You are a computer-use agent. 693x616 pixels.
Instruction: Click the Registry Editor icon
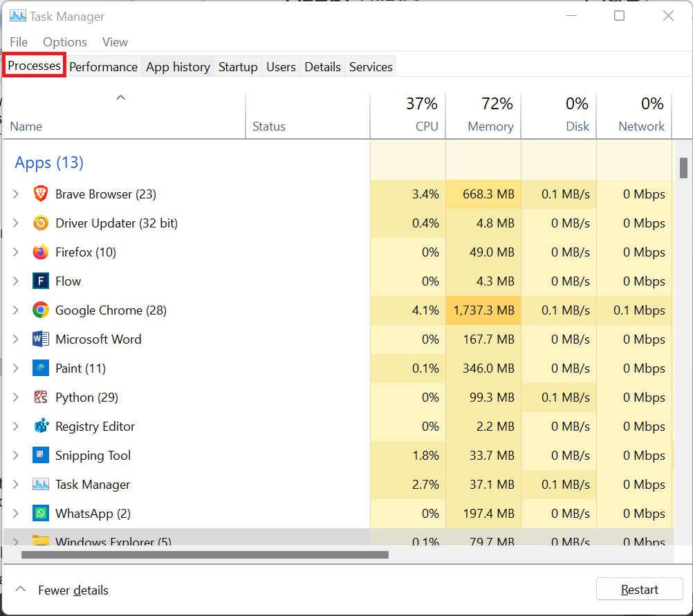(x=41, y=426)
